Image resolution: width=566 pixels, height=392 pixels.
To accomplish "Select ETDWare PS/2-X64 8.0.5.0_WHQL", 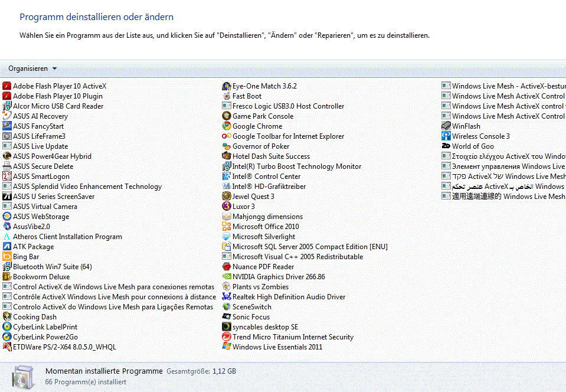I will (x=60, y=347).
